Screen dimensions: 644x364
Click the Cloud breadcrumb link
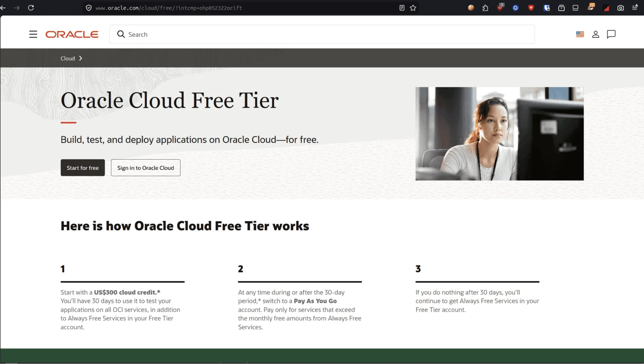tap(68, 58)
